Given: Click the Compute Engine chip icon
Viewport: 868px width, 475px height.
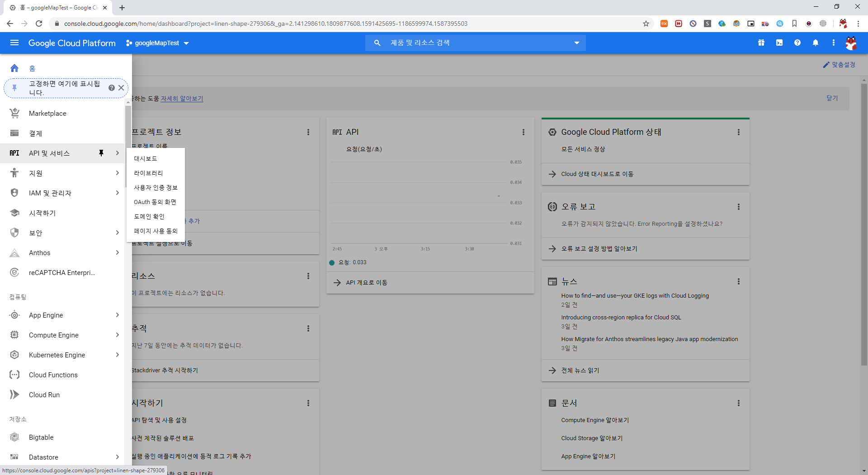Looking at the screenshot, I should (x=14, y=335).
